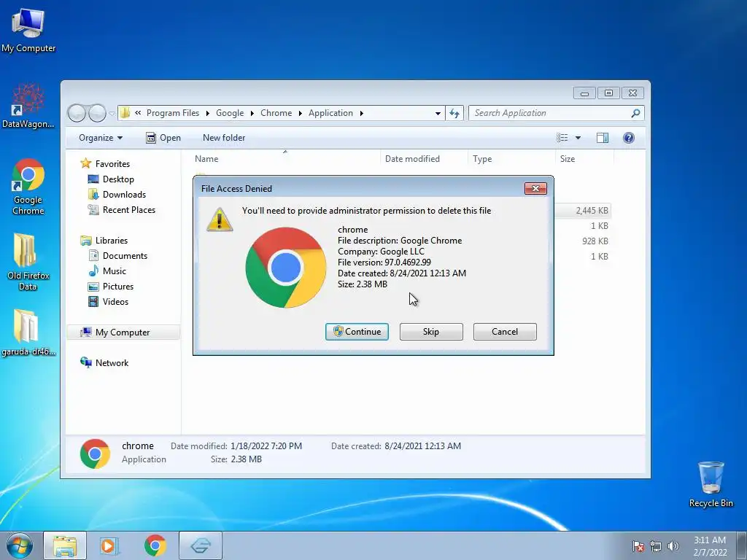Click Google in the address breadcrumb
Image resolution: width=747 pixels, height=560 pixels.
click(230, 113)
